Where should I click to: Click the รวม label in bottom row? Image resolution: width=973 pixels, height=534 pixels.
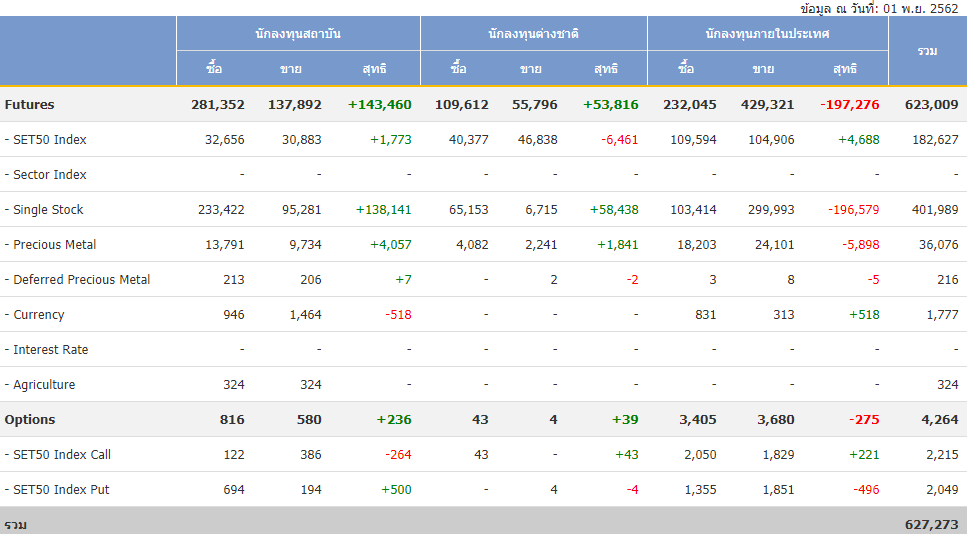tap(16, 525)
